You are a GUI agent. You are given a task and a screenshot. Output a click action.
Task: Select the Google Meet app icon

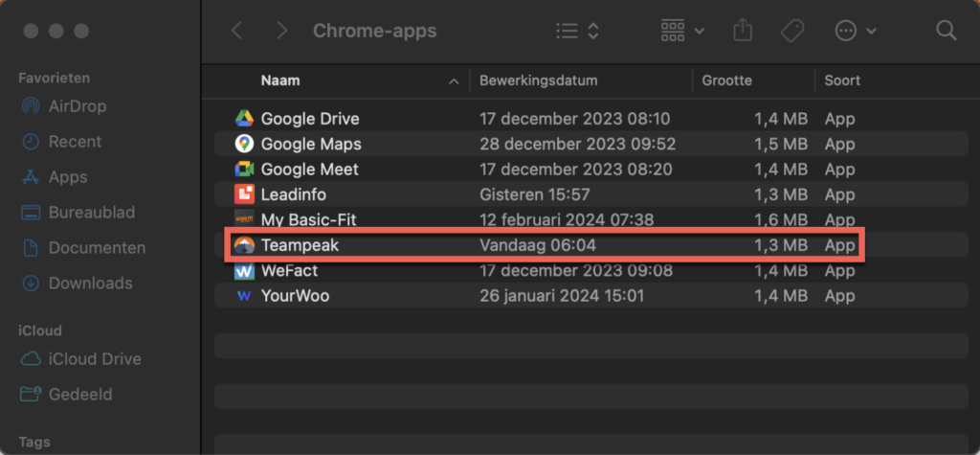(x=244, y=169)
